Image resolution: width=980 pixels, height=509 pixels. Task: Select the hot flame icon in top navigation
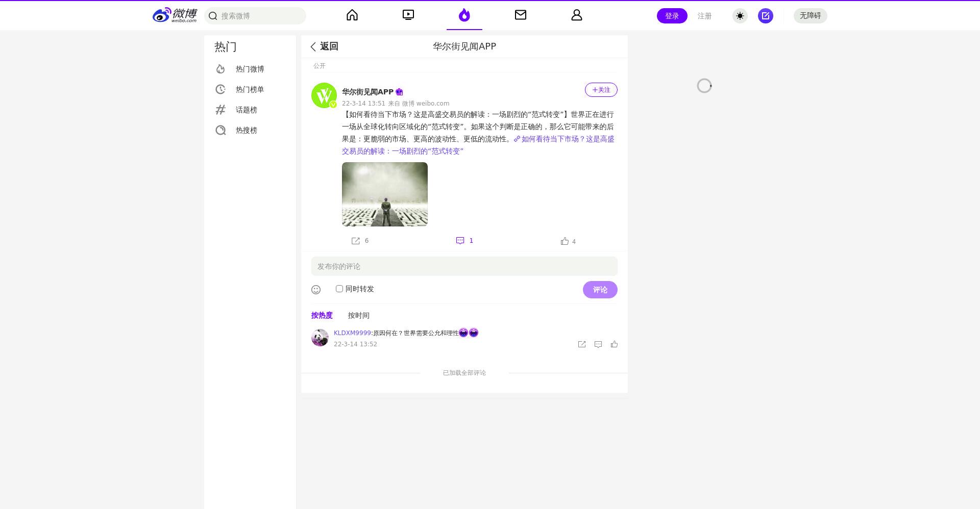point(464,15)
